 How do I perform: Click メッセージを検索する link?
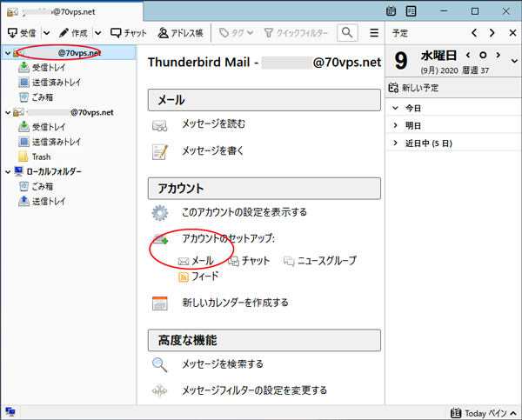(223, 364)
